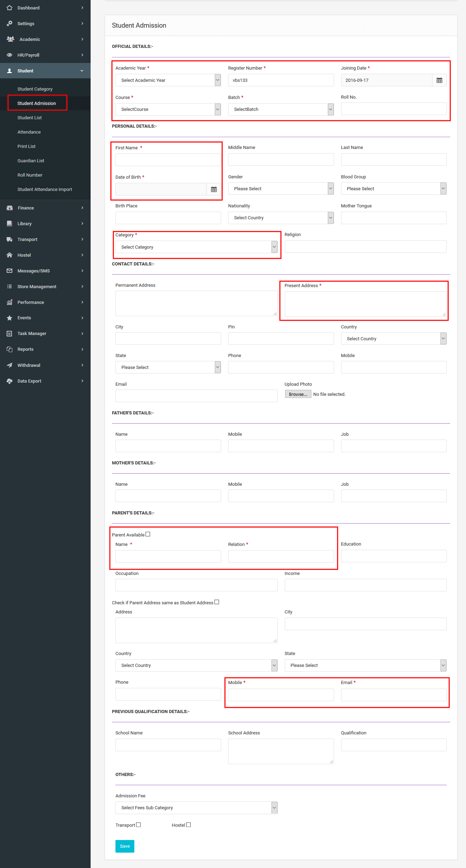
Task: Open the Joining Date calendar picker icon
Action: pos(439,80)
